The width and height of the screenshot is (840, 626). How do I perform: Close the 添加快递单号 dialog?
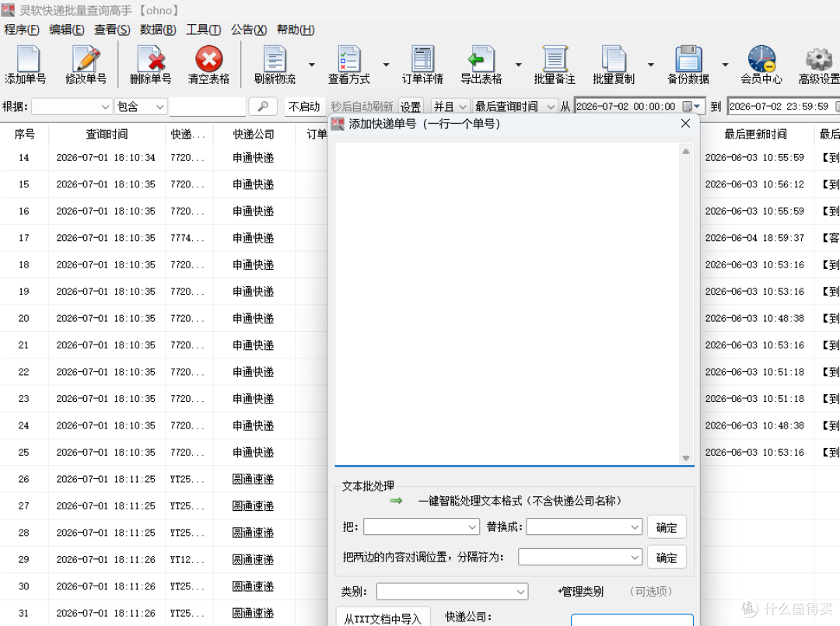(685, 124)
